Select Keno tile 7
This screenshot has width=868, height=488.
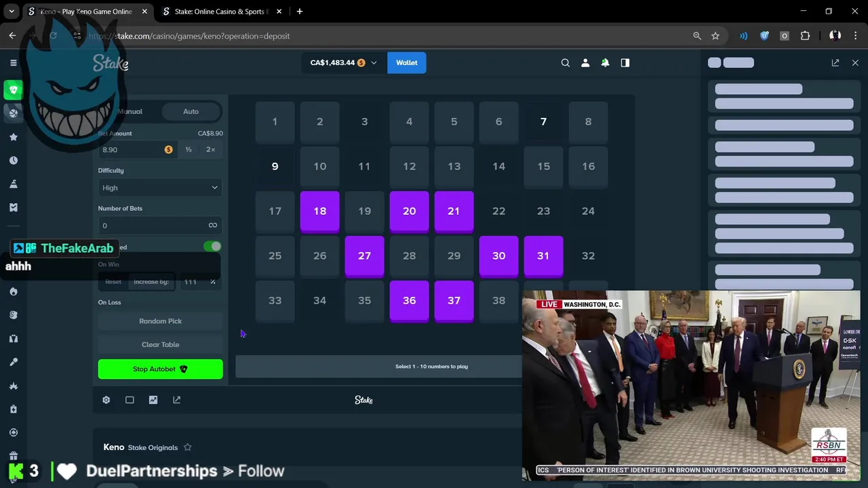(543, 122)
